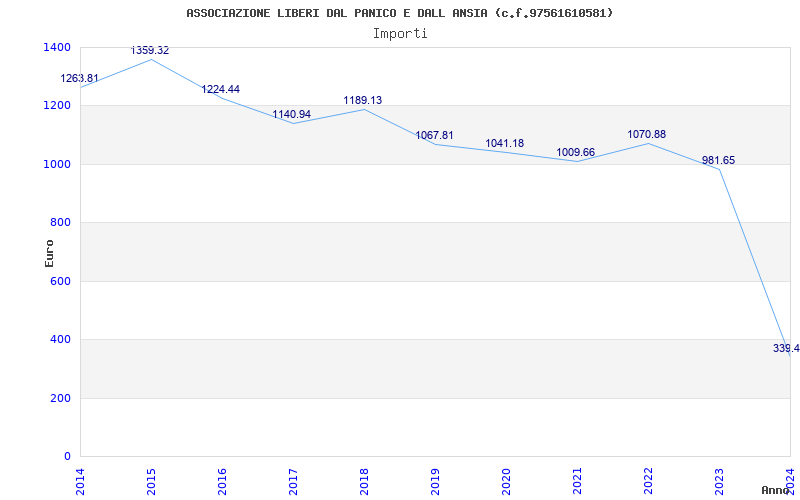Select the x-axis year 2020
Screen dimensions: 800x500
coord(506,481)
